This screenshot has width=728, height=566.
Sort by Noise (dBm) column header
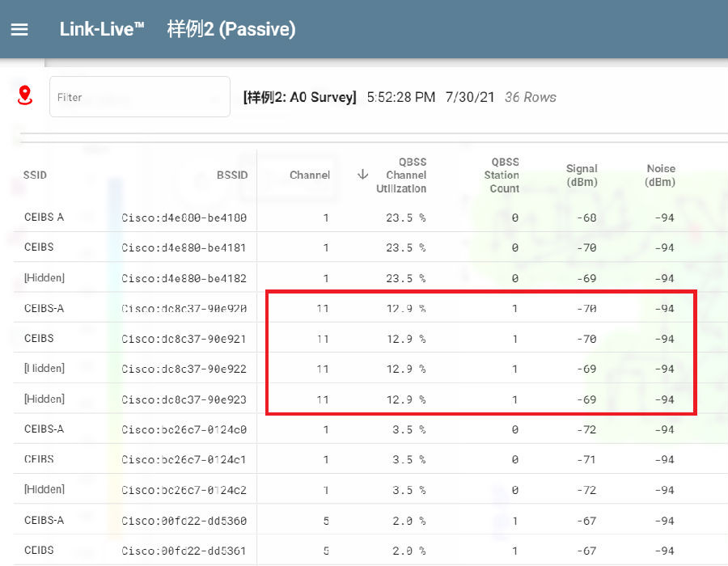(659, 175)
